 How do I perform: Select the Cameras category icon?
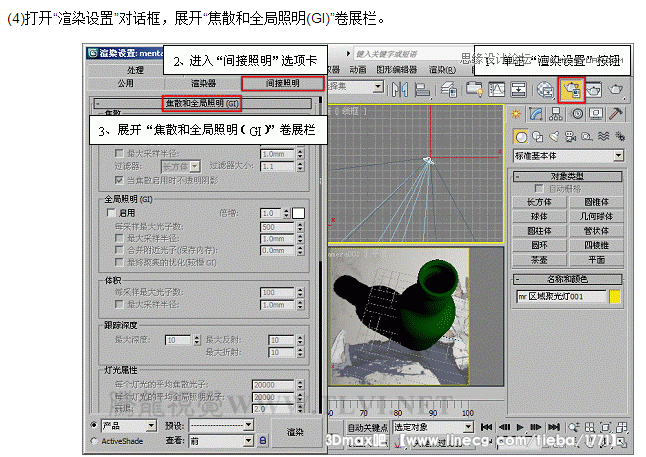(x=570, y=136)
